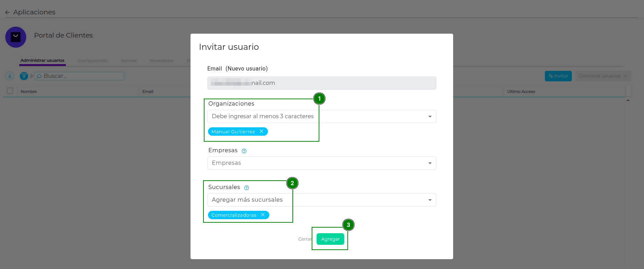Click the help icon next to Empresas
644x269 pixels.
tap(244, 151)
